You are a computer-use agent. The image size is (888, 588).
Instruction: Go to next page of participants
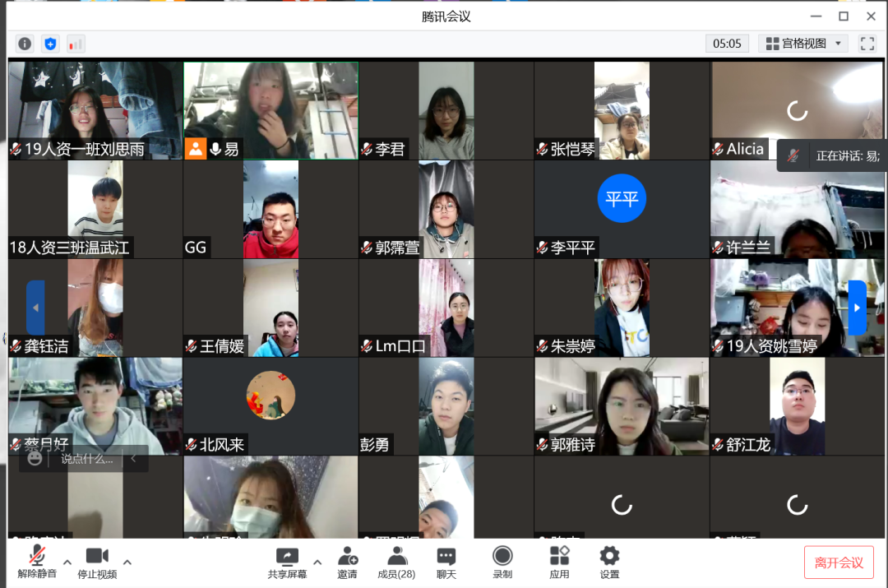tap(857, 308)
